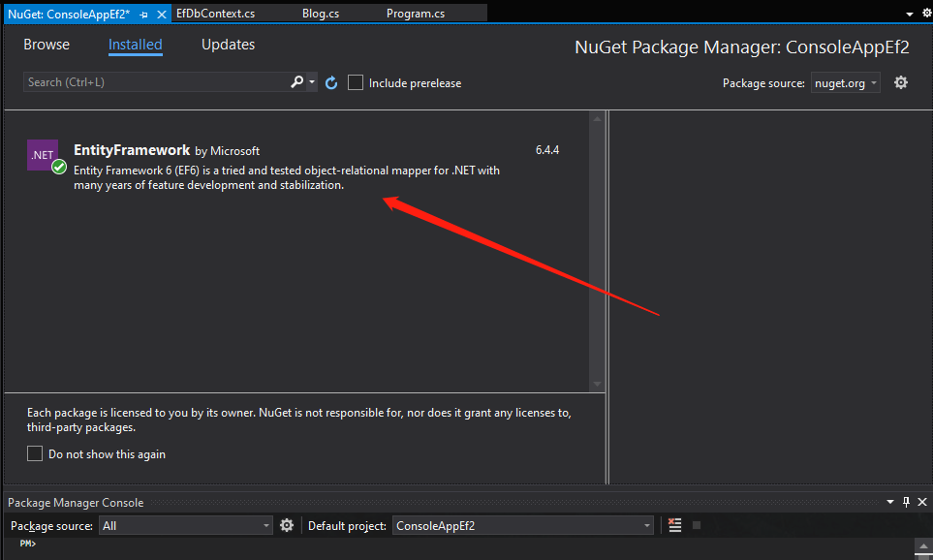Image resolution: width=933 pixels, height=560 pixels.
Task: Open the Program.cs tab
Action: (416, 14)
